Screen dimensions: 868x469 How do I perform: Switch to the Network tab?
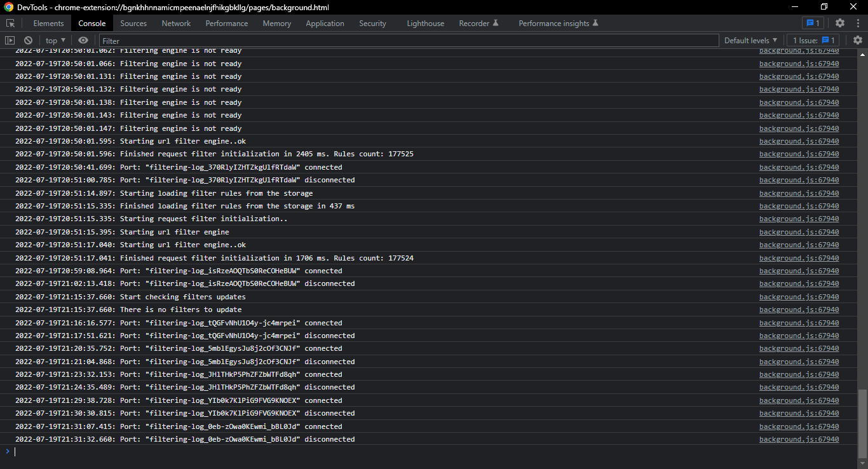click(x=176, y=23)
